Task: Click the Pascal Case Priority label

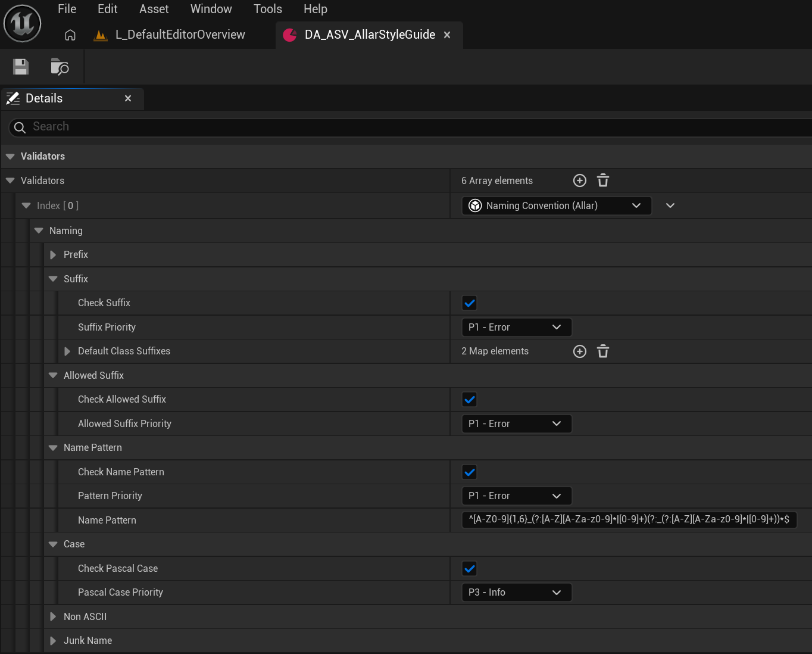Action: point(120,592)
